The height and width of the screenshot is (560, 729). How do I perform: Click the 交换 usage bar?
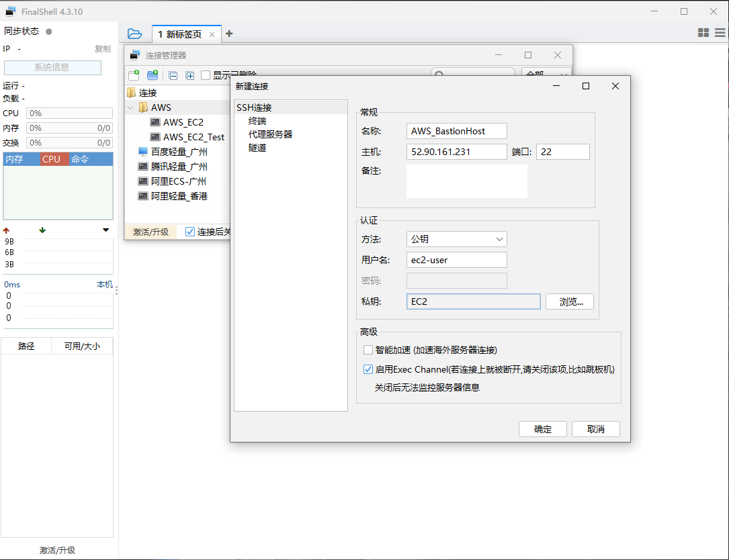[x=69, y=143]
